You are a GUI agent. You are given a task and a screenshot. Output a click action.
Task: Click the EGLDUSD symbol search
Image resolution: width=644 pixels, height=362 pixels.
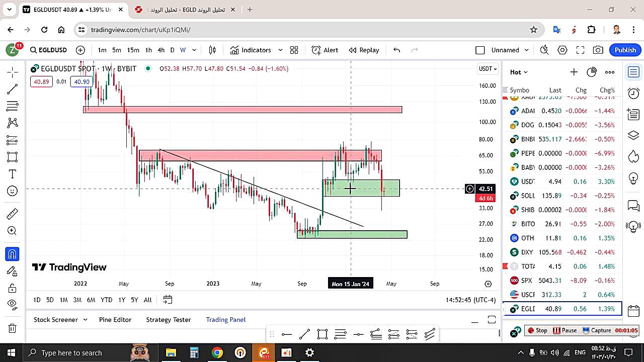(48, 50)
